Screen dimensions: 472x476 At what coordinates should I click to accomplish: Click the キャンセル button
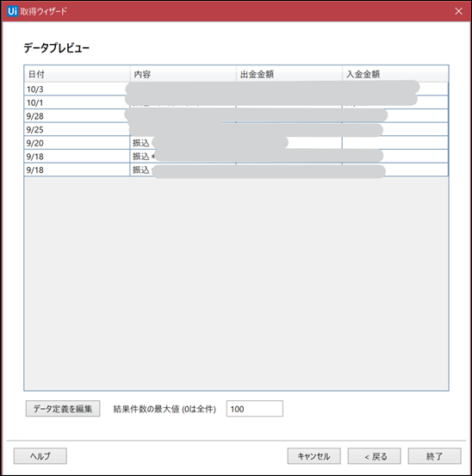point(314,456)
